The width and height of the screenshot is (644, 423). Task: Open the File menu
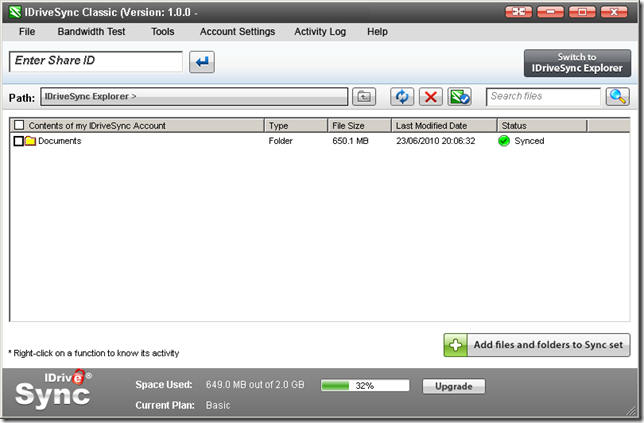point(27,32)
